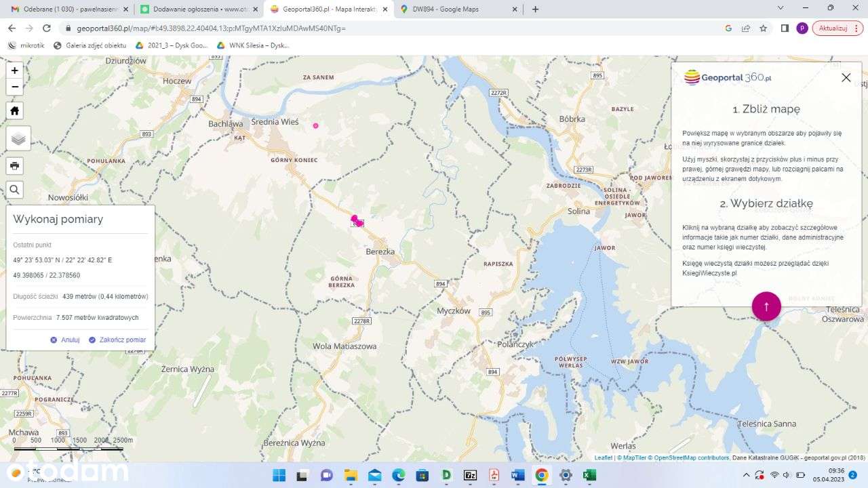The image size is (868, 488).
Task: Open Microsoft Excel from taskbar
Action: 589,475
